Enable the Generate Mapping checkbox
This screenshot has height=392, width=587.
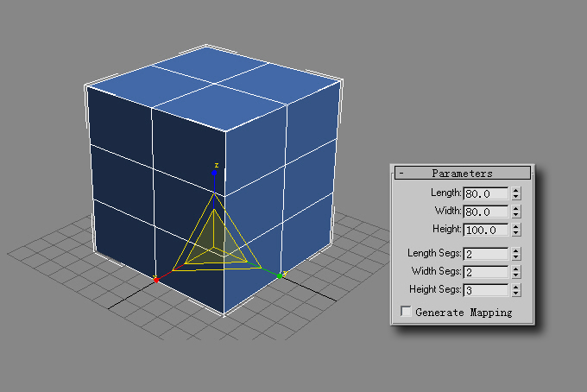(x=407, y=312)
